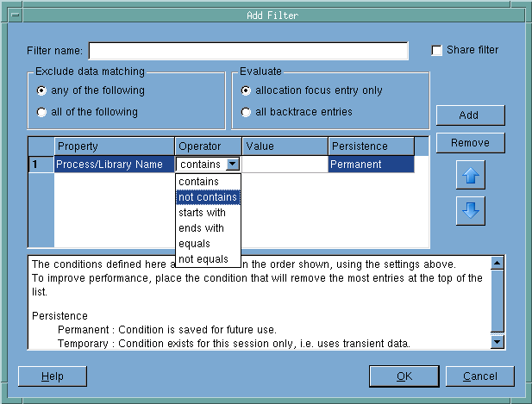532x404 pixels.
Task: Collapse the Operator 'contains' dropdown arrow
Action: (231, 165)
